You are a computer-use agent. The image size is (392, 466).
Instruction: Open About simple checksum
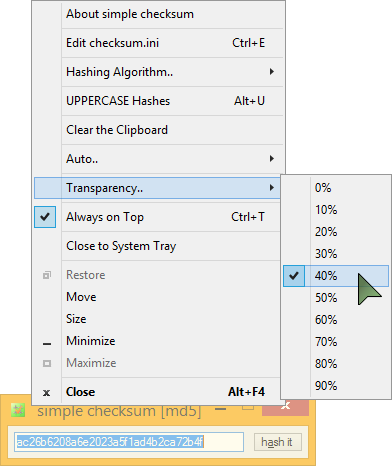157,14
